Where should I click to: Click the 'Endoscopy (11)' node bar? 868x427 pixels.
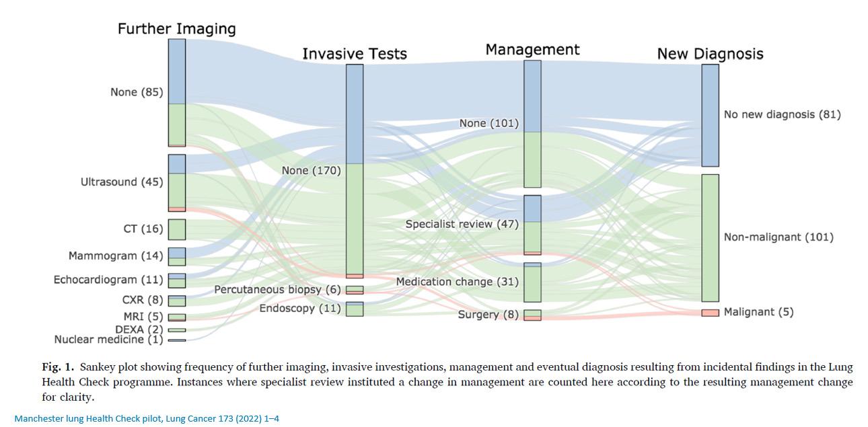tap(355, 309)
